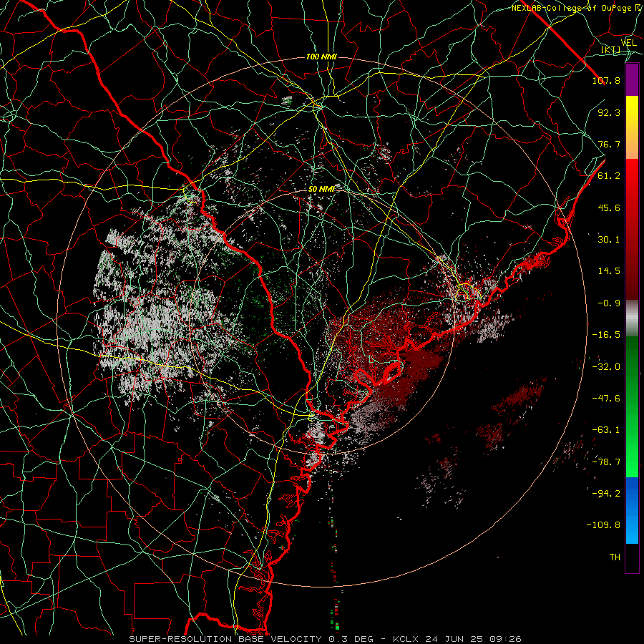Viewport: 644px width, 644px height.
Task: Select the -16.5 velocity scale value
Action: (606, 335)
